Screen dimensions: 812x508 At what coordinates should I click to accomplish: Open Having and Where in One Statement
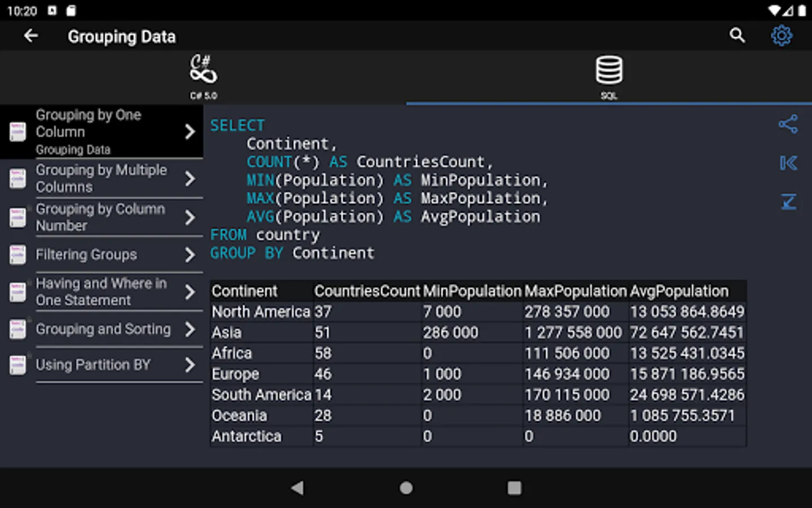pos(101,292)
